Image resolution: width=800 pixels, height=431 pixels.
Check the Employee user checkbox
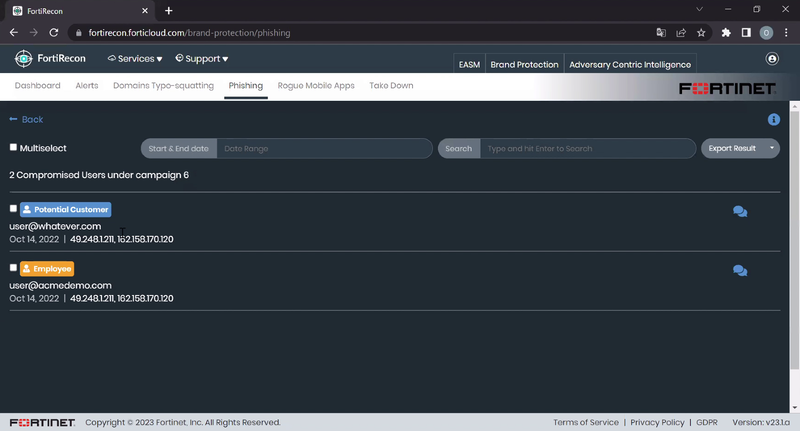point(13,267)
